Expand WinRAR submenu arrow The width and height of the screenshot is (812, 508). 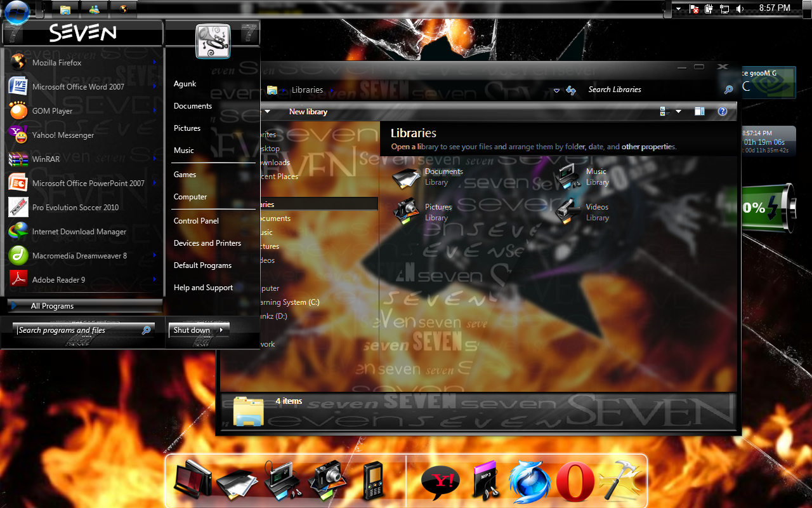pos(155,159)
